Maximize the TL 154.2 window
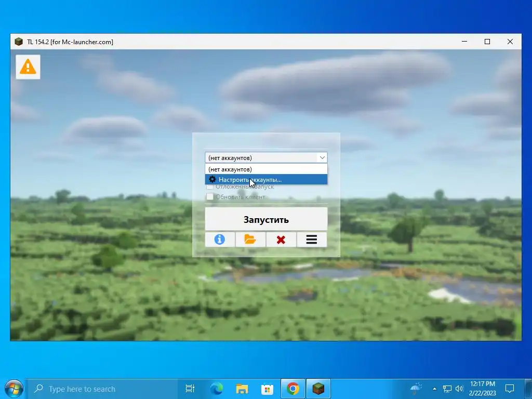532x399 pixels. pos(487,42)
